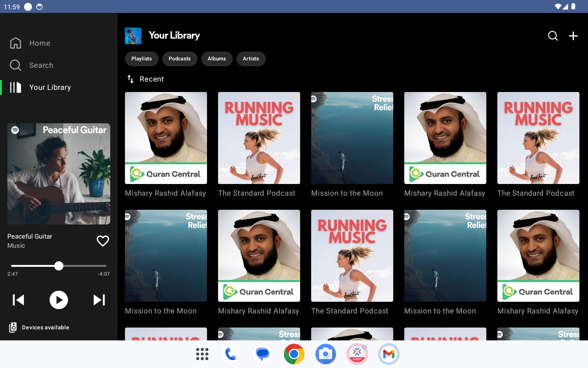Filter library by Podcasts chip

tap(179, 59)
